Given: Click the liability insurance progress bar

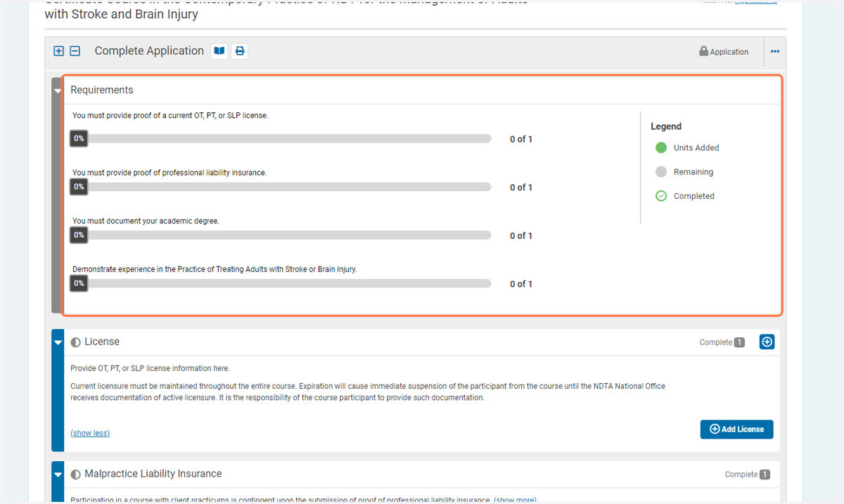Looking at the screenshot, I should [281, 187].
